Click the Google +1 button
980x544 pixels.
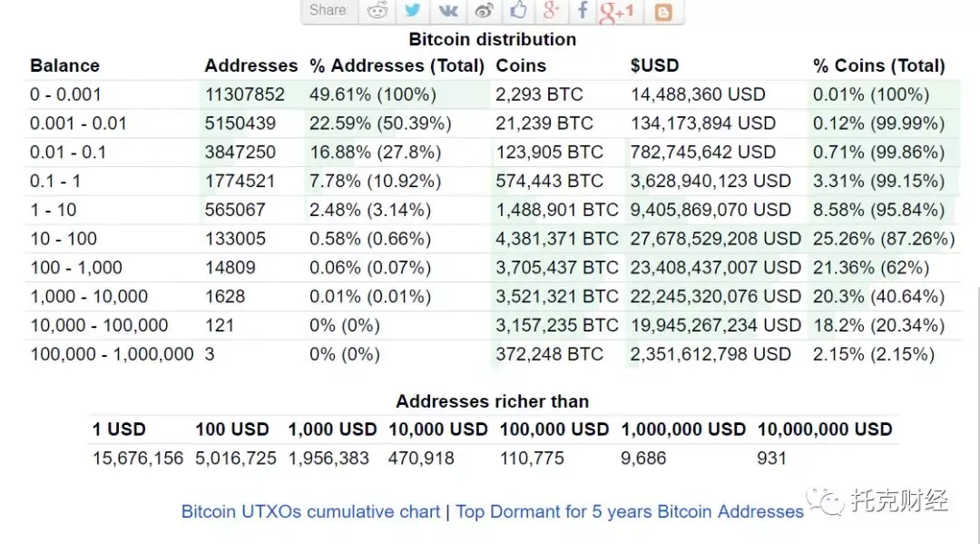pos(617,11)
